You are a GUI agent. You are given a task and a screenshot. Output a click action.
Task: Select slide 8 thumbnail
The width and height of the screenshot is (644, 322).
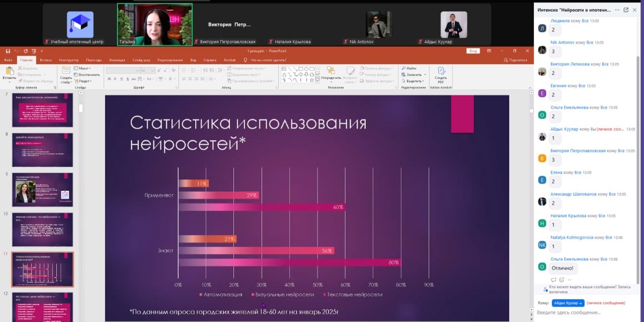point(42,149)
